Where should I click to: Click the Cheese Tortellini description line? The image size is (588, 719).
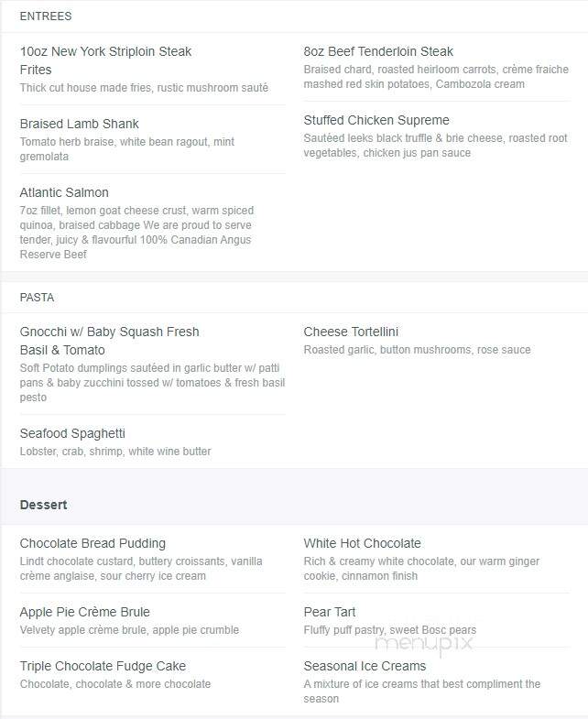pyautogui.click(x=417, y=350)
